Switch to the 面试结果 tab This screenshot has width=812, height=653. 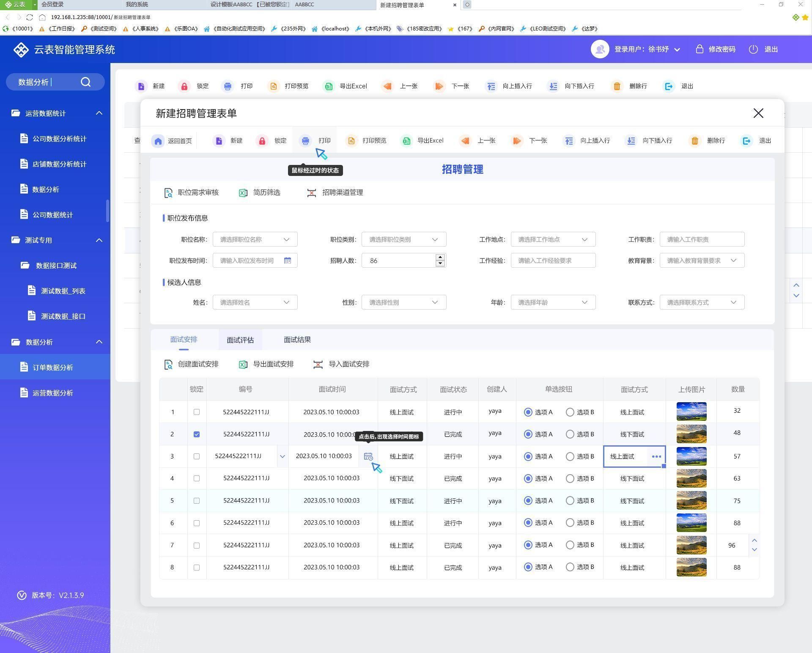[297, 340]
